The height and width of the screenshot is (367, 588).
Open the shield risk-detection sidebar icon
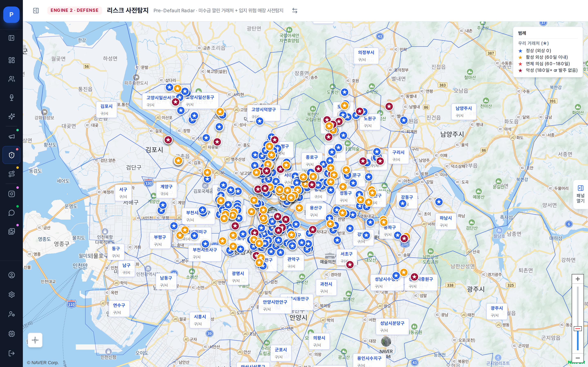click(11, 155)
